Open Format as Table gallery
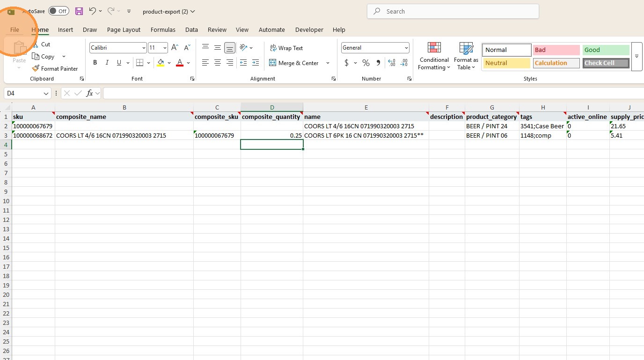 466,56
